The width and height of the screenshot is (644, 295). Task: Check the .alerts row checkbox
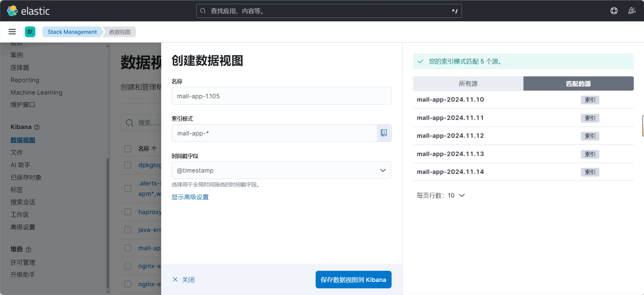[x=128, y=188]
